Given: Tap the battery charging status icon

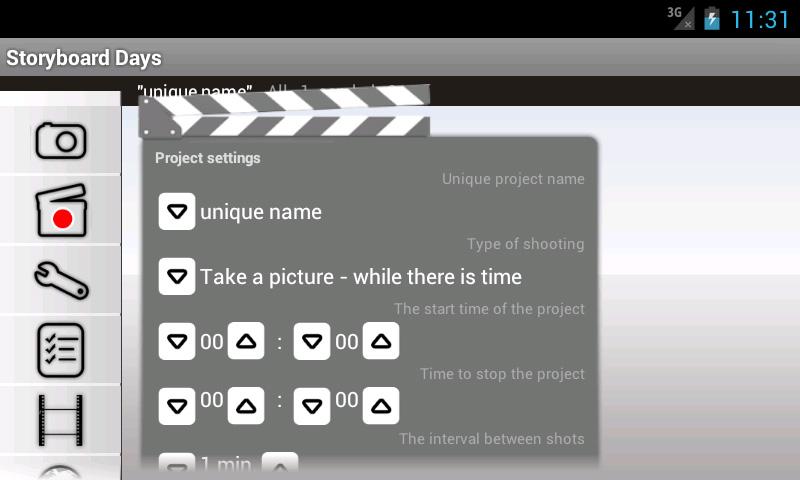Looking at the screenshot, I should (x=712, y=19).
